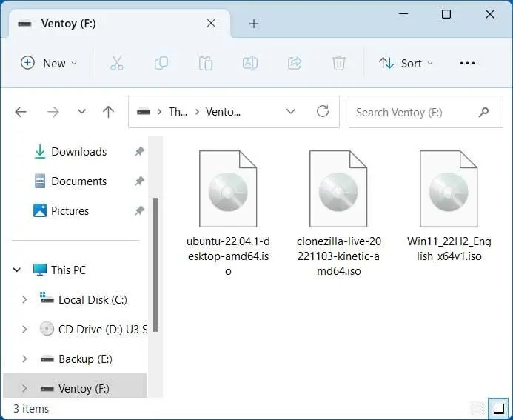
Task: Open the New dropdown menu
Action: (49, 63)
